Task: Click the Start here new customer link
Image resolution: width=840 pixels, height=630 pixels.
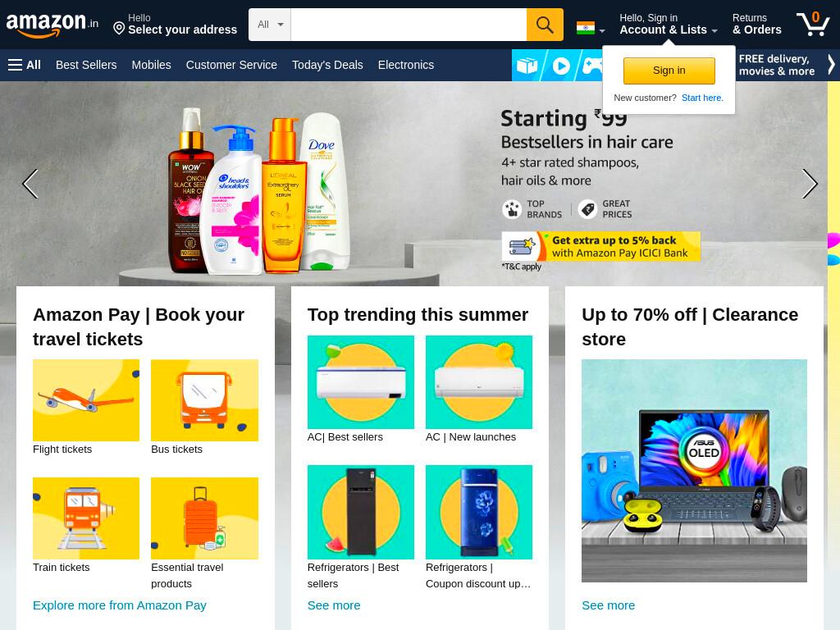Action: point(702,98)
